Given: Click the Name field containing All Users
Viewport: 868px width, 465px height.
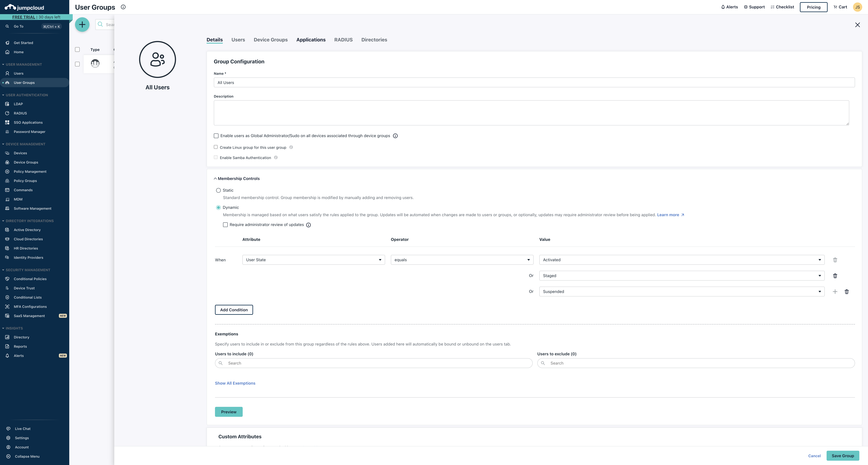Looking at the screenshot, I should 534,83.
